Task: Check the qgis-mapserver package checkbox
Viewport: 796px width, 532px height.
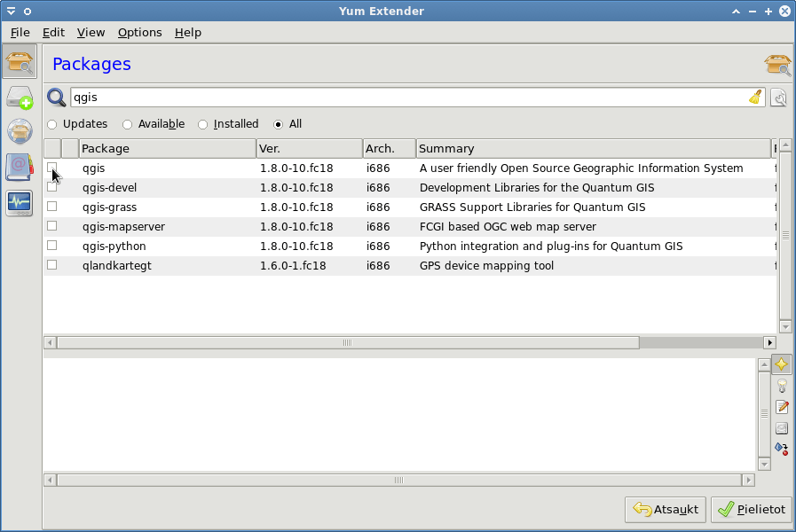Action: tap(51, 226)
